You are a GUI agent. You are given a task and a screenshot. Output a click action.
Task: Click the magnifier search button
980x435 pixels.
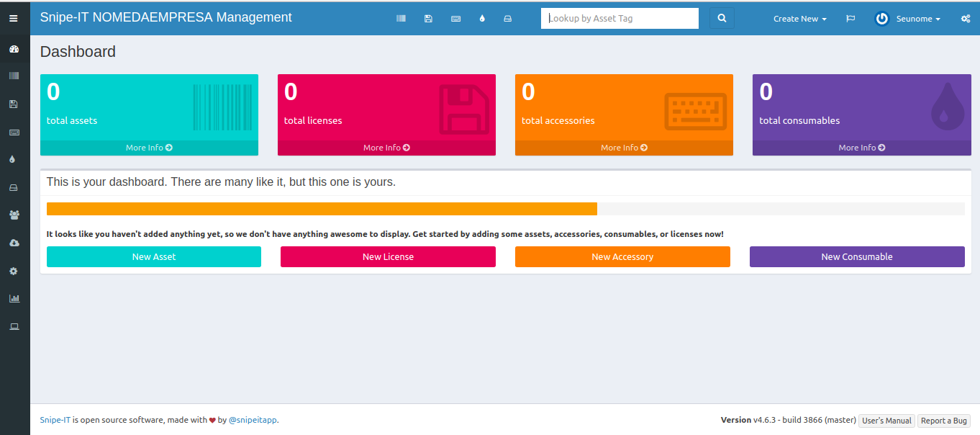tap(722, 18)
